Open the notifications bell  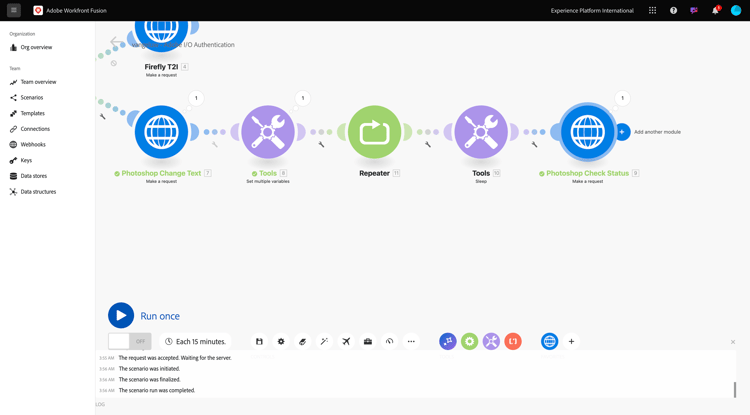pyautogui.click(x=715, y=11)
